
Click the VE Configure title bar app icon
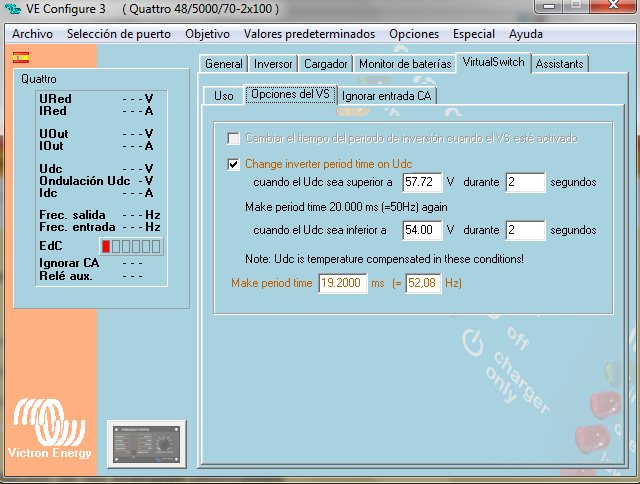click(12, 8)
